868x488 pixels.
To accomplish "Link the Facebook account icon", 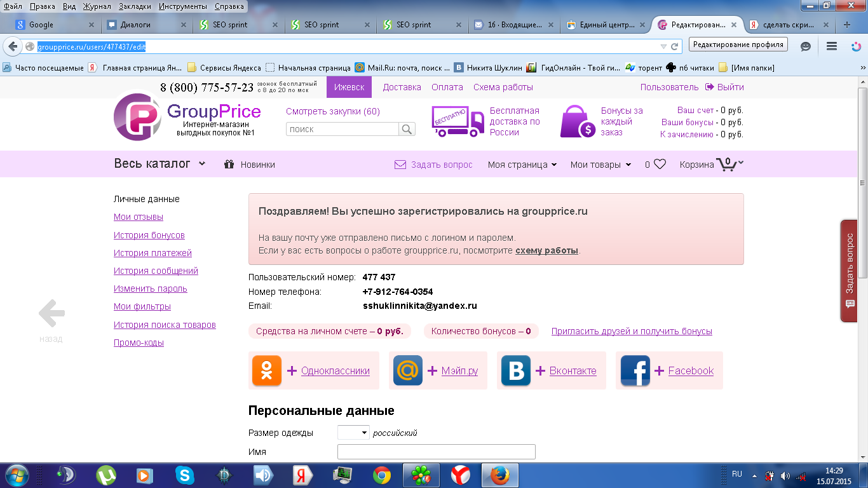I will point(635,371).
